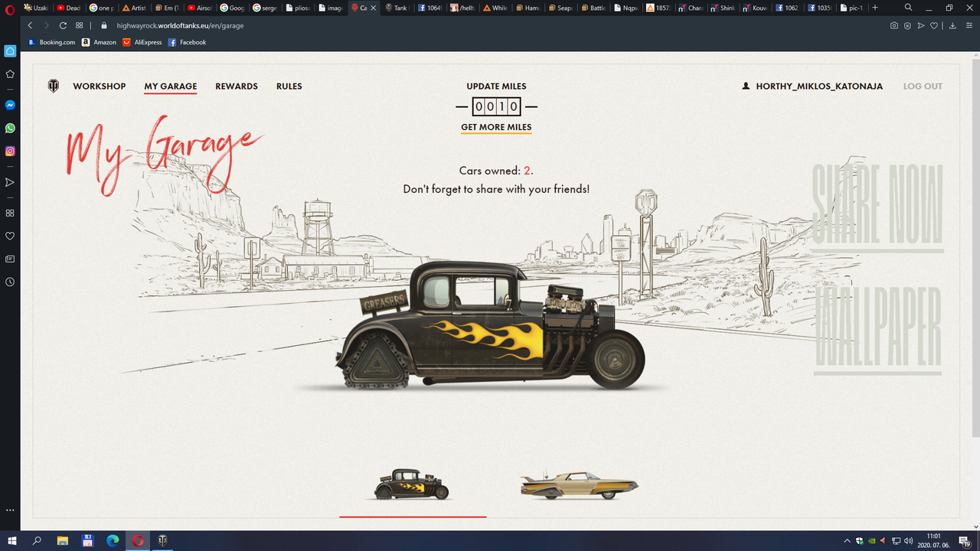Switch to Battle browser tab

[593, 8]
